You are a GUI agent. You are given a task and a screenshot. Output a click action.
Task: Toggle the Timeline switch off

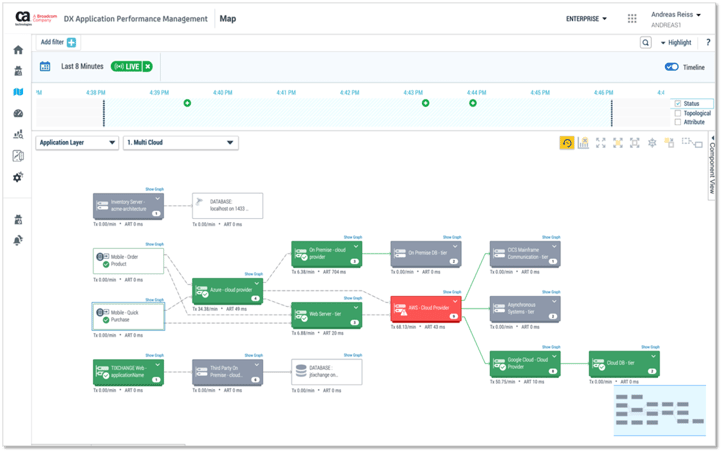click(671, 67)
